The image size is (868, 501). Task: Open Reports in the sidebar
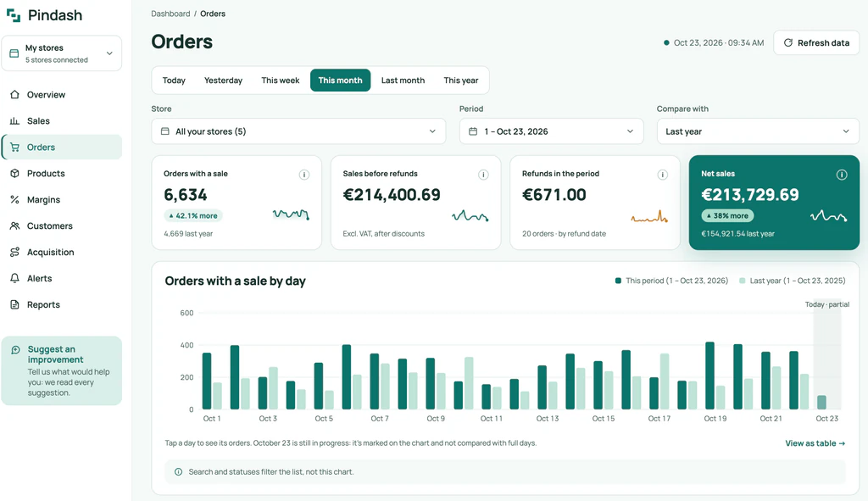click(x=62, y=304)
